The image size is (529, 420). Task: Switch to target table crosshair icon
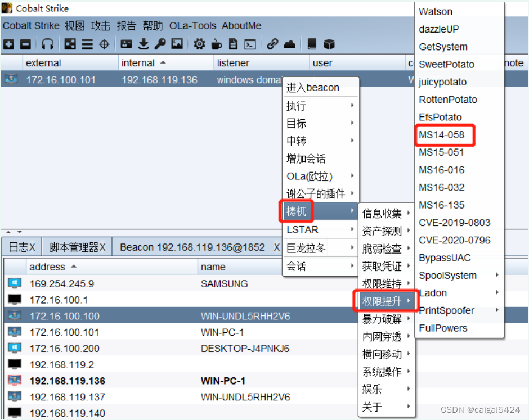click(x=104, y=44)
